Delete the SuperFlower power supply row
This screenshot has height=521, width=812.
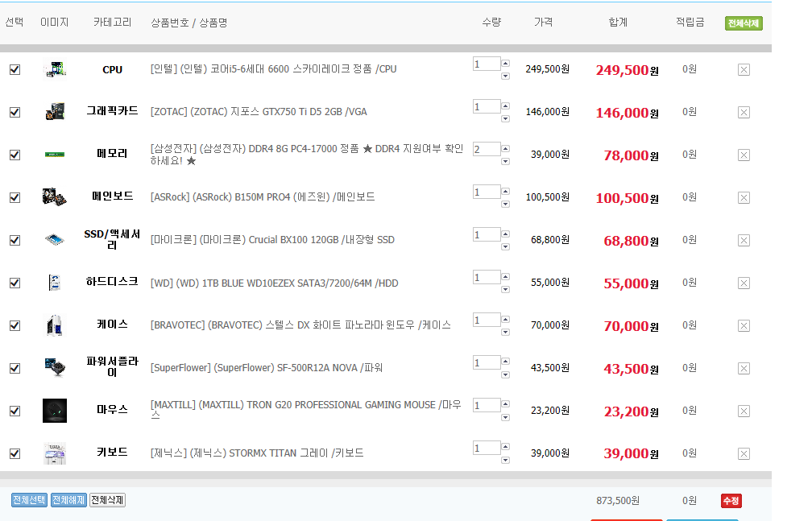744,369
